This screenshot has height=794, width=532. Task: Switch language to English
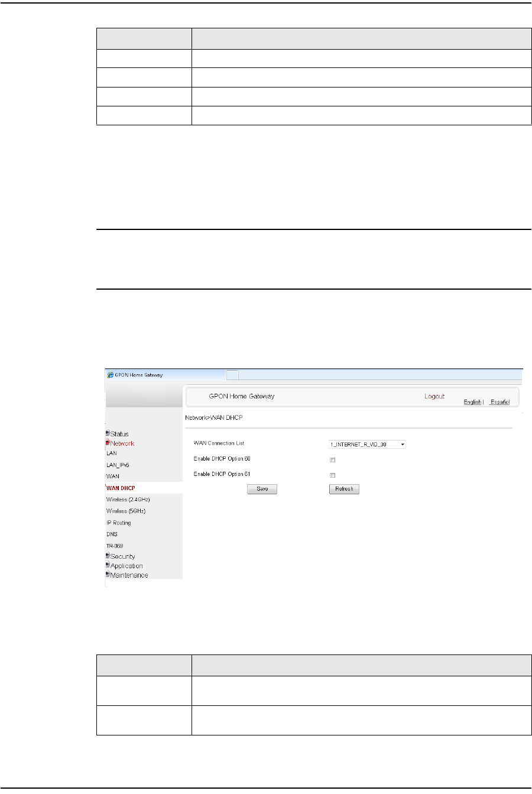point(472,402)
